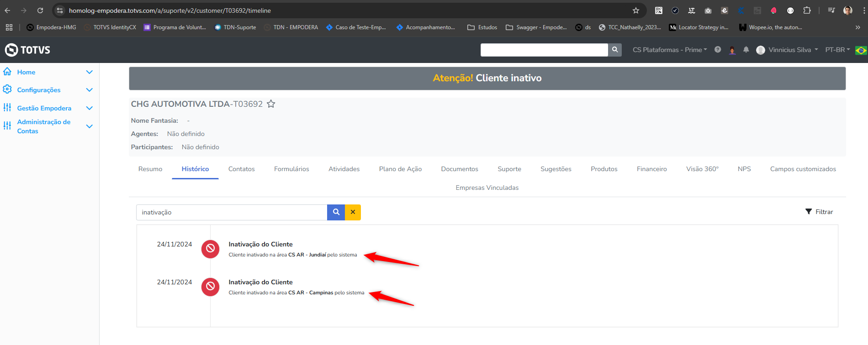Click the Campinas 'Inativação do Cliente' title
Viewport: 868px width, 345px height.
[260, 282]
